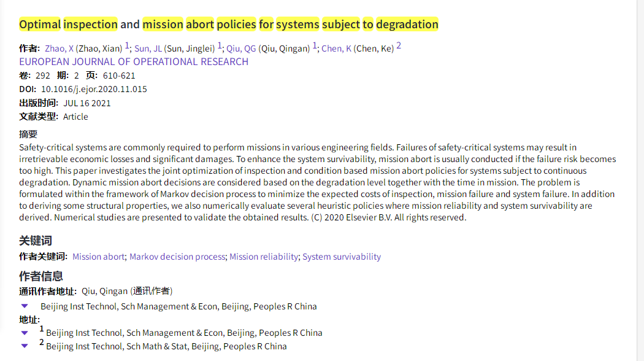Click the numbered address 1 Sch Management & Econ

[184, 333]
